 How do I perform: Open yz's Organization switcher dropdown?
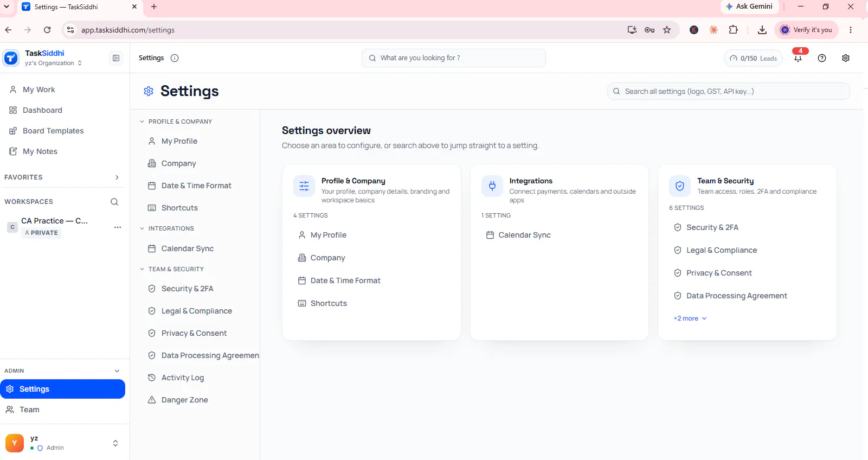pyautogui.click(x=53, y=63)
